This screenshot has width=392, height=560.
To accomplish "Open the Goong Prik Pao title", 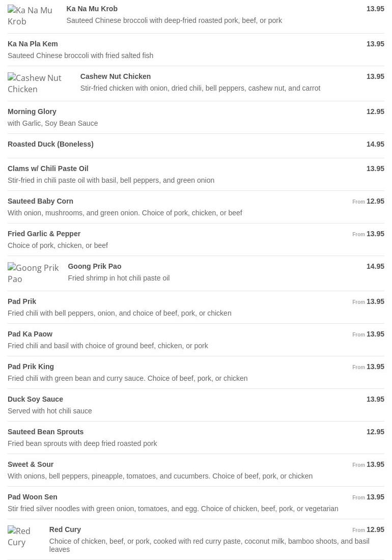I will [x=94, y=266].
